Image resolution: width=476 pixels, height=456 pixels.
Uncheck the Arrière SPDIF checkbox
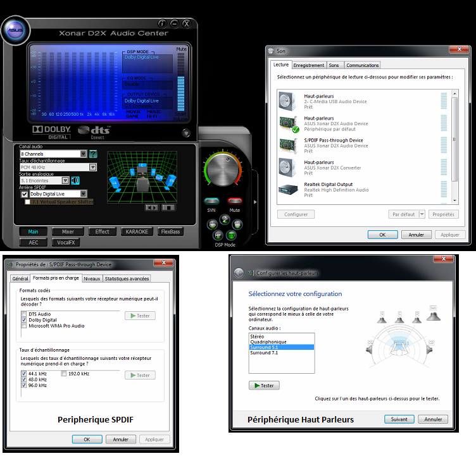(x=25, y=194)
